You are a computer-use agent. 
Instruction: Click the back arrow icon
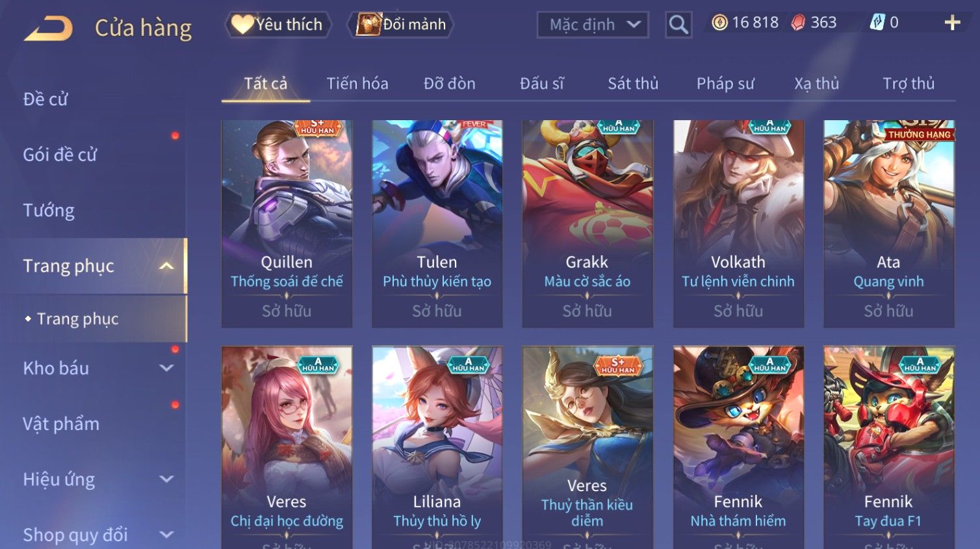[49, 29]
